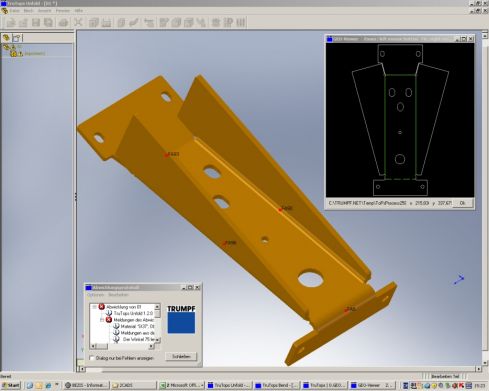The height and width of the screenshot is (391, 489).
Task: Switch to TruTops Bend taskbar window
Action: point(276,385)
